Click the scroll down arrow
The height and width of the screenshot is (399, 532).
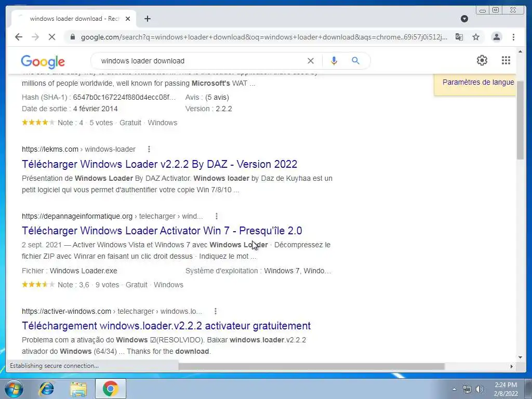(521, 357)
